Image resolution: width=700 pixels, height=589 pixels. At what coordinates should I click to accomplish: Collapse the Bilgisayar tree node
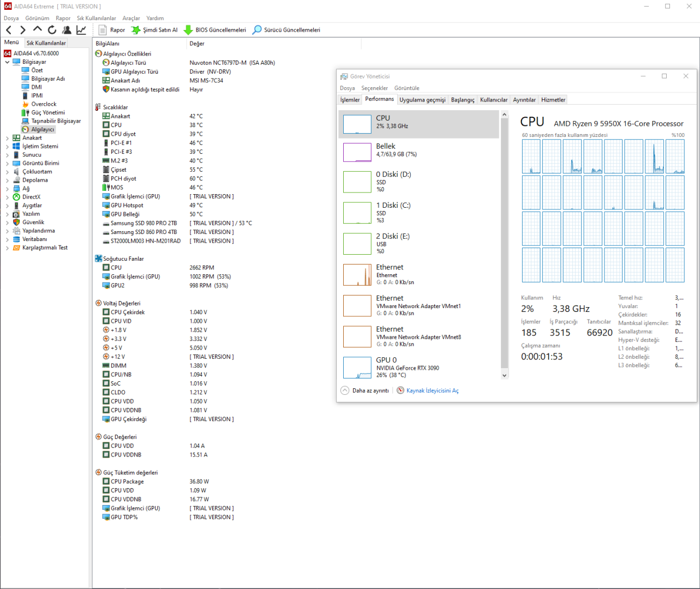click(x=7, y=62)
